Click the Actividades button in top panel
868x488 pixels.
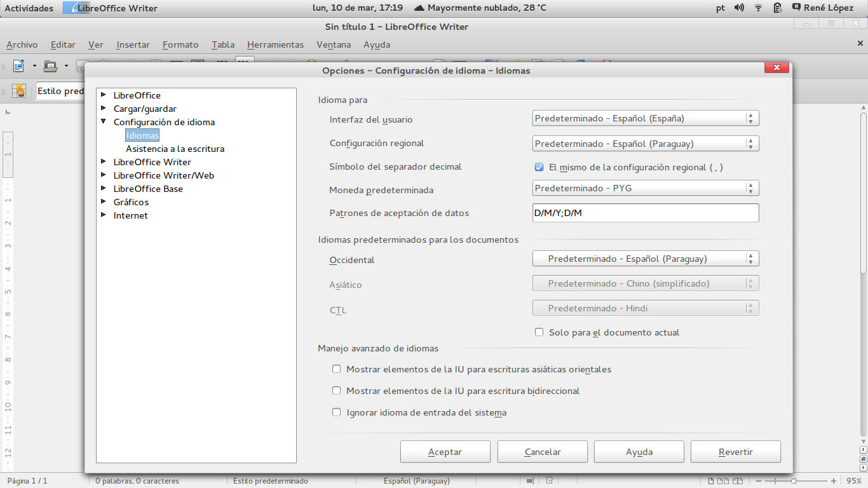(29, 8)
